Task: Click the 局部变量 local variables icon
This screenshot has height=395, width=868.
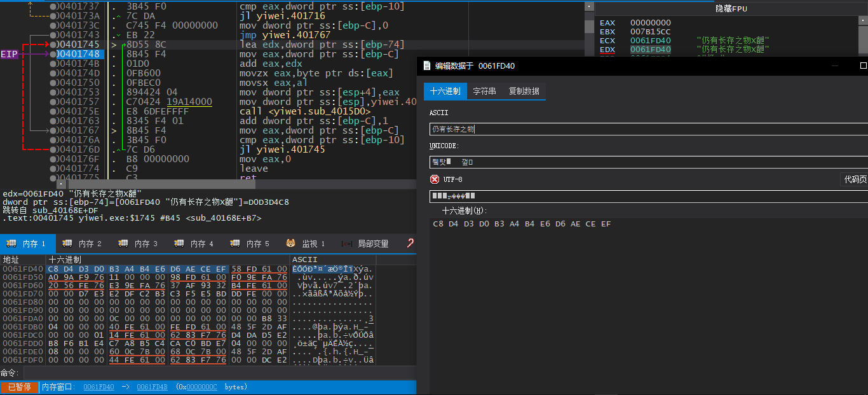Action: [347, 244]
